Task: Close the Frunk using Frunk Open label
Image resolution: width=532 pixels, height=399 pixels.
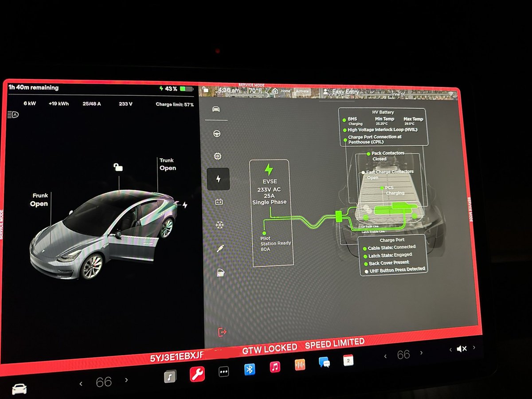Action: [39, 200]
